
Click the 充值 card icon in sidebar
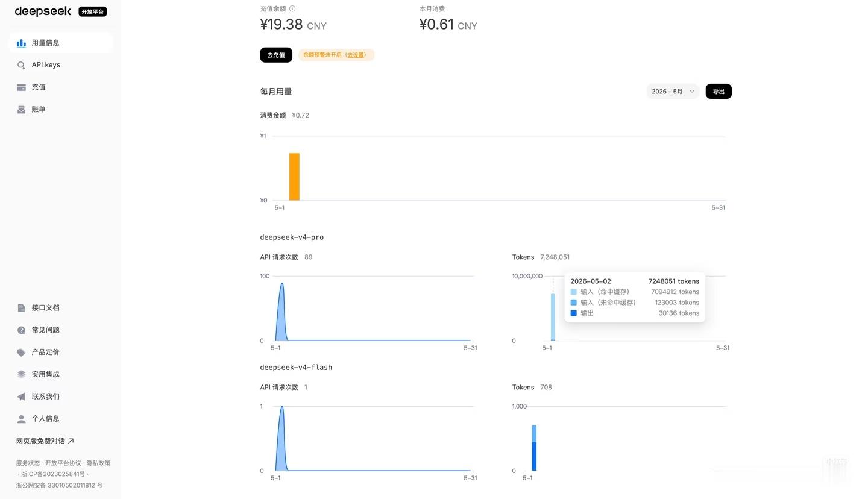21,87
